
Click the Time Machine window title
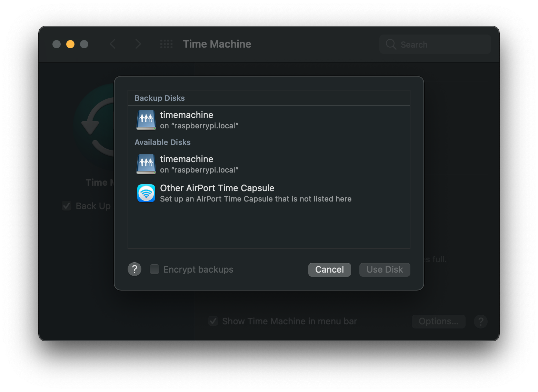point(217,44)
